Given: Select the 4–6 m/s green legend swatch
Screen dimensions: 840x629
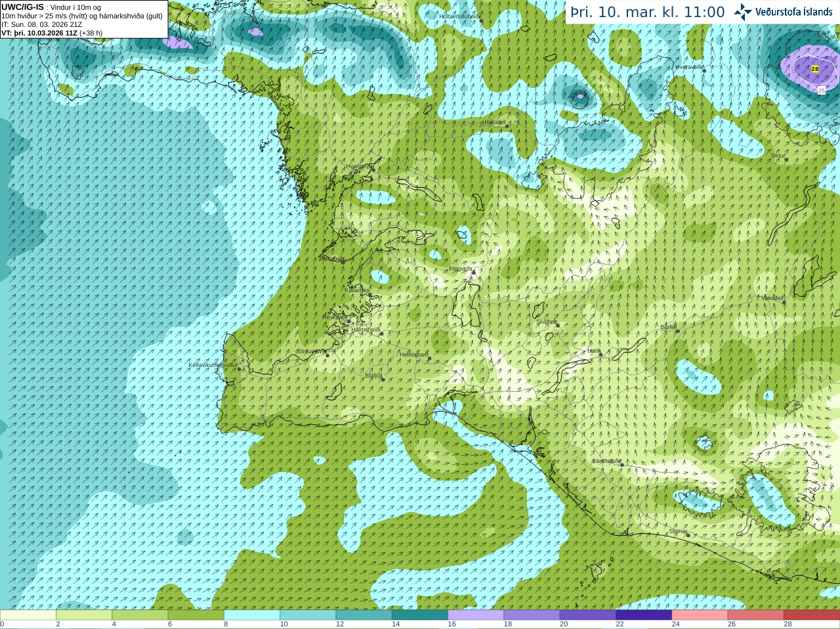Looking at the screenshot, I should pos(140,615).
